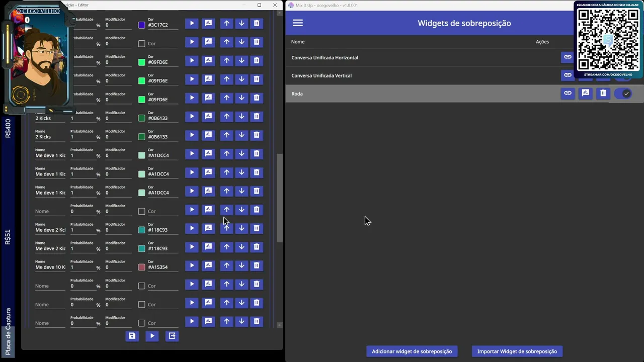This screenshot has height=362, width=644.
Task: Click the Cor field showing #A15354
Action: (163, 267)
